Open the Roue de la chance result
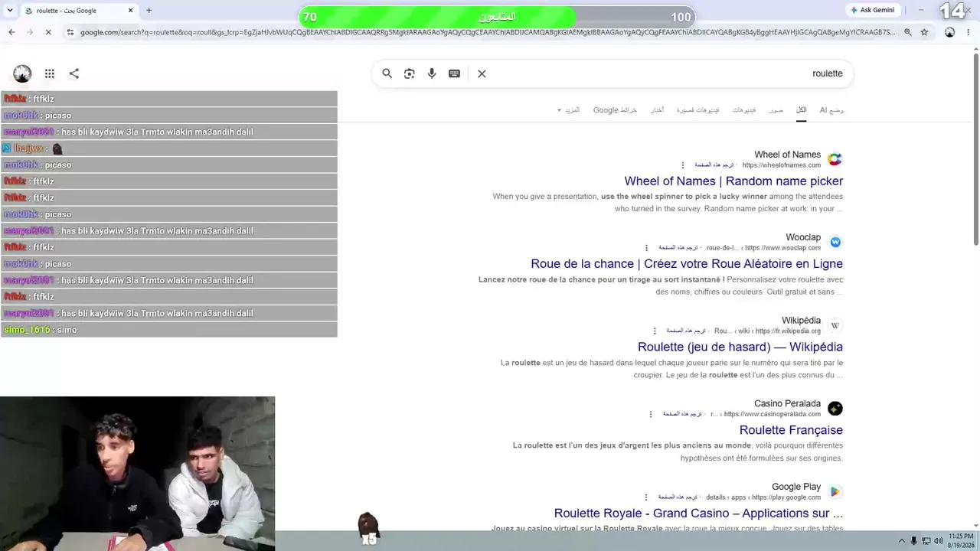The height and width of the screenshot is (551, 980). [687, 264]
